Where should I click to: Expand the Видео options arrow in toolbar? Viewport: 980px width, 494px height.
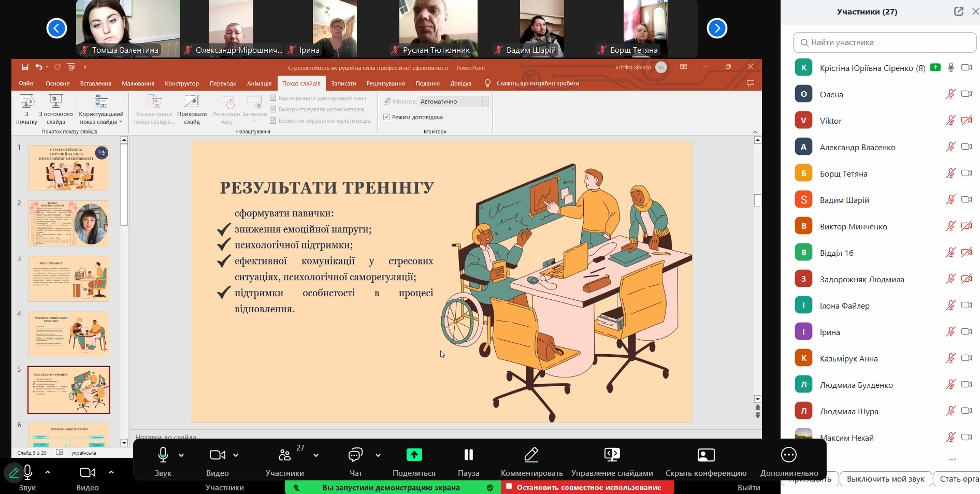236,455
